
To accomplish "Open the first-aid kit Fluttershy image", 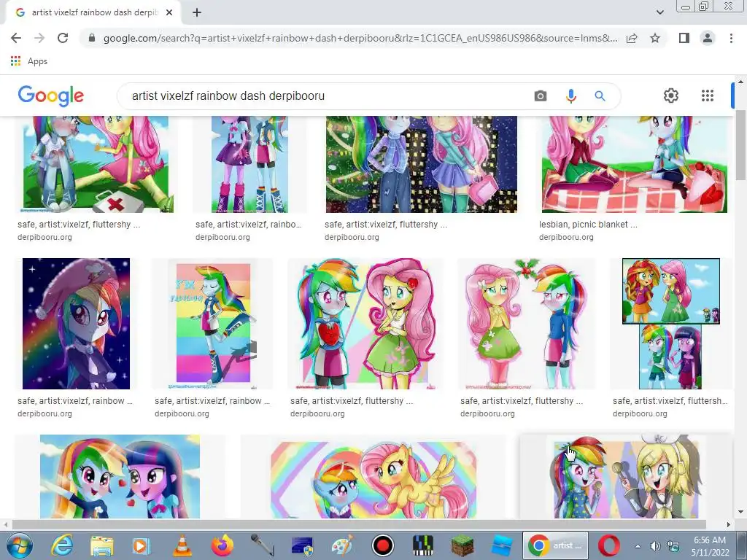I will [96, 164].
